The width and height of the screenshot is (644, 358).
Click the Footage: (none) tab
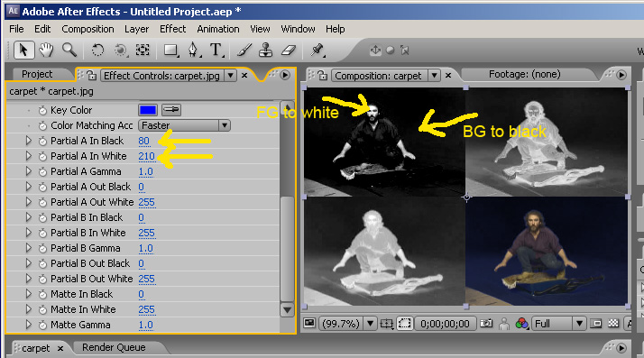click(x=524, y=74)
